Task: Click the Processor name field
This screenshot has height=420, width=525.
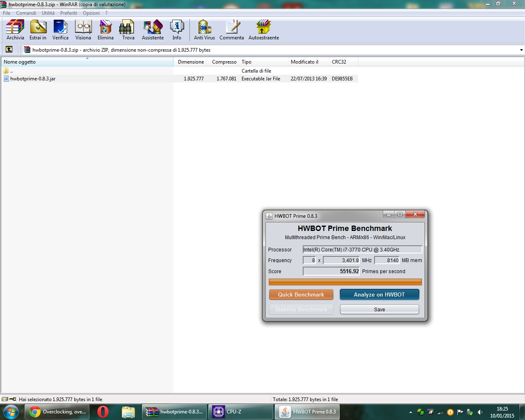Action: pos(362,249)
